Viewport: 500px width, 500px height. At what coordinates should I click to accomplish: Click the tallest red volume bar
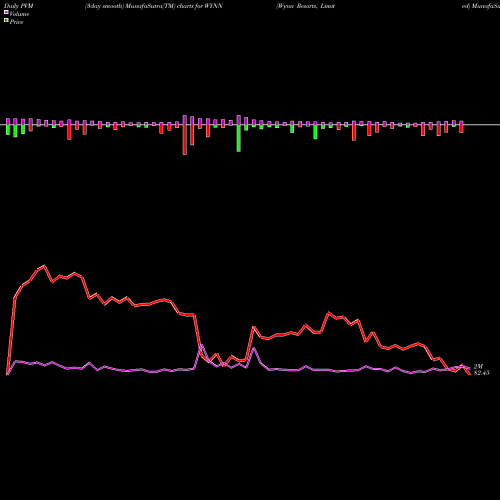click(185, 139)
